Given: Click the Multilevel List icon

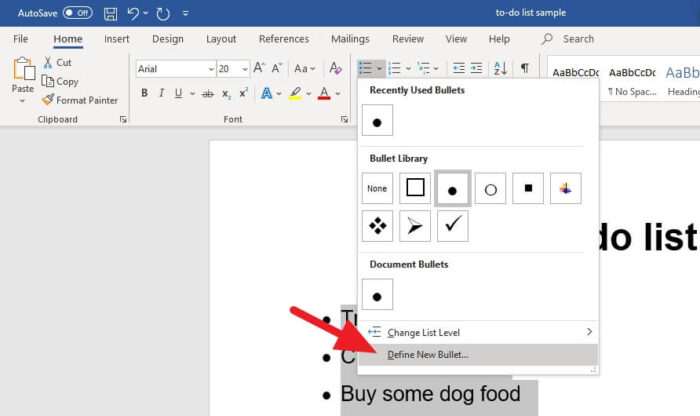Looking at the screenshot, I should pyautogui.click(x=423, y=68).
